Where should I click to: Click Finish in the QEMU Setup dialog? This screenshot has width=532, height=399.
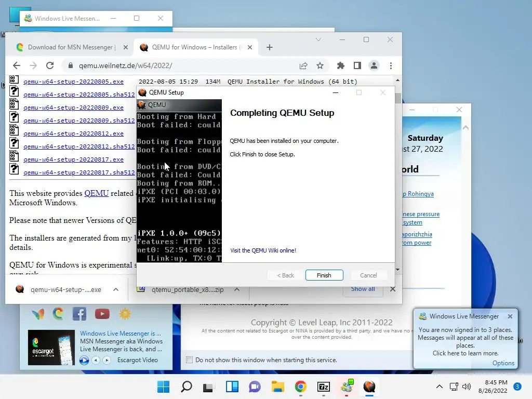tap(324, 275)
